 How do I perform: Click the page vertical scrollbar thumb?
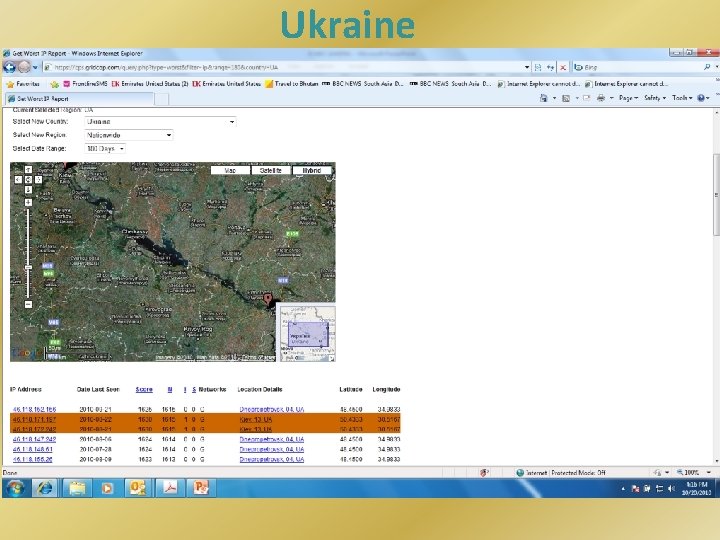pyautogui.click(x=716, y=195)
